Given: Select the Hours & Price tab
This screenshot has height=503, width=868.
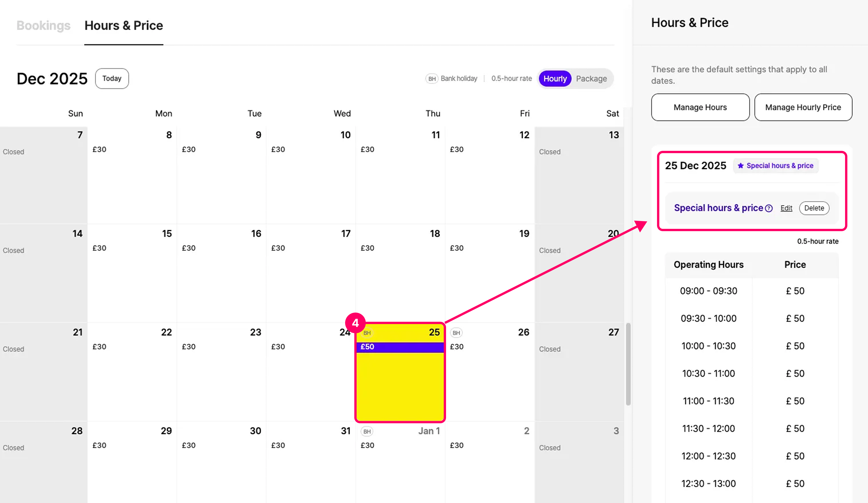Looking at the screenshot, I should [x=124, y=25].
